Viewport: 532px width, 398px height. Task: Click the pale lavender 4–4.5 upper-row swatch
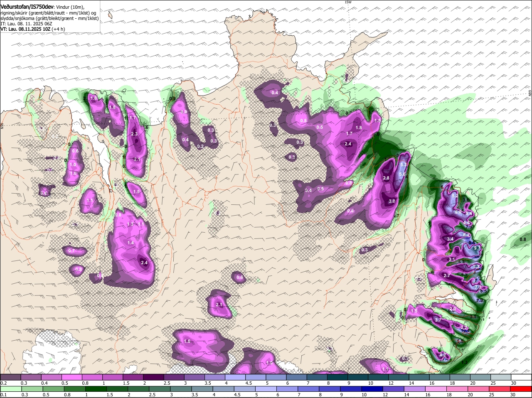coord(236,377)
